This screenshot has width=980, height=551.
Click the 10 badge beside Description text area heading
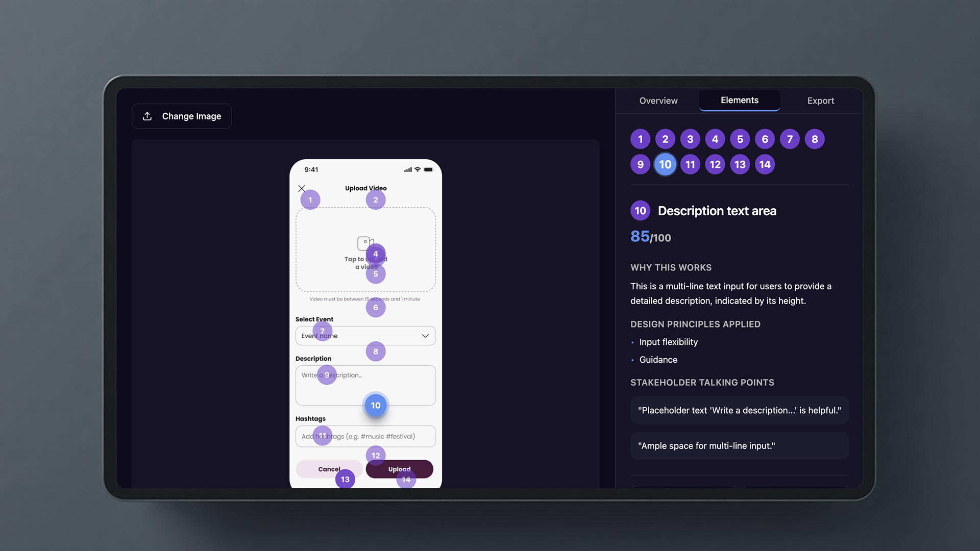[640, 211]
